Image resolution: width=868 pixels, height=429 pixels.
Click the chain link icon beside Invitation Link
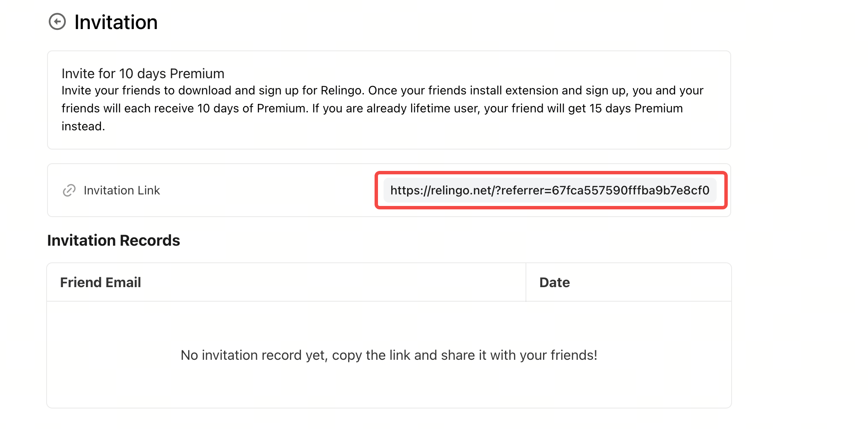69,190
